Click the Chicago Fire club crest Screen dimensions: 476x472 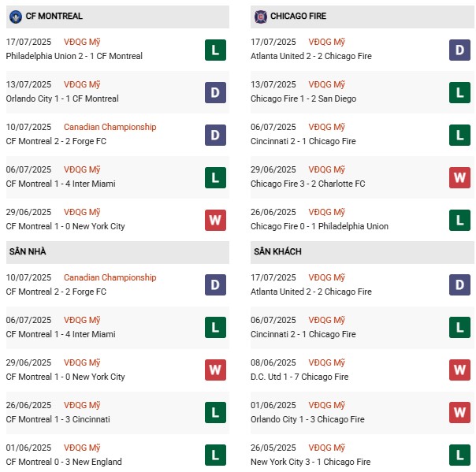click(260, 17)
